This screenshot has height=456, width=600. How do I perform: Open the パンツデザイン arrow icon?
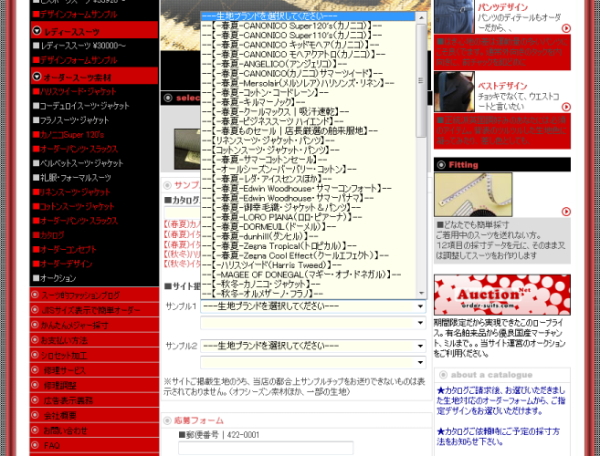click(x=566, y=28)
